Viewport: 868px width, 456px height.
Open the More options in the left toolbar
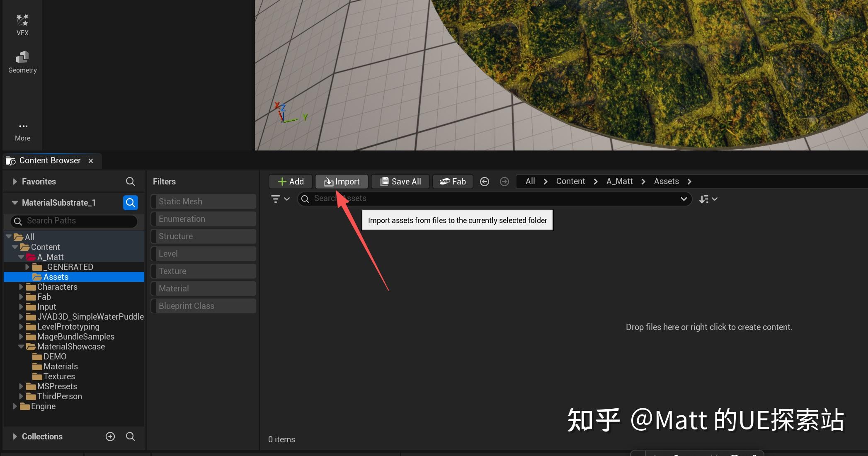(22, 130)
